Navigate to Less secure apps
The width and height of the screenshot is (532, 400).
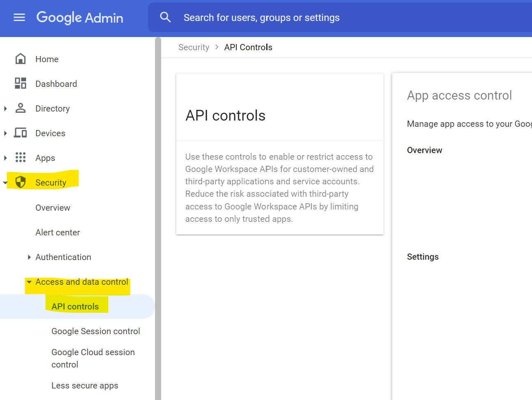[x=85, y=385]
